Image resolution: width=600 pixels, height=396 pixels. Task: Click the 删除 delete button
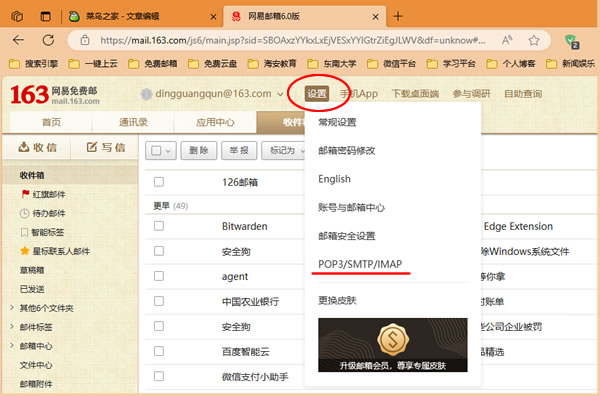pos(199,150)
